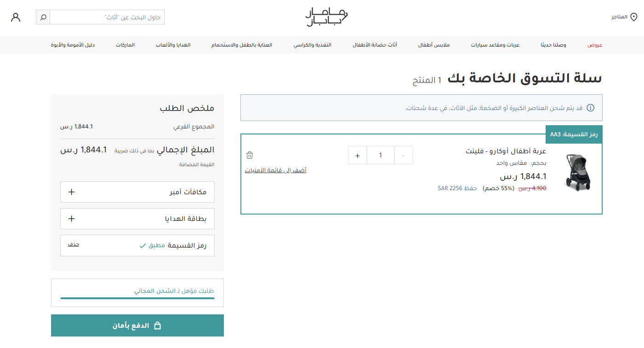The width and height of the screenshot is (644, 348).
Task: Open the عروض menu item
Action: (595, 45)
